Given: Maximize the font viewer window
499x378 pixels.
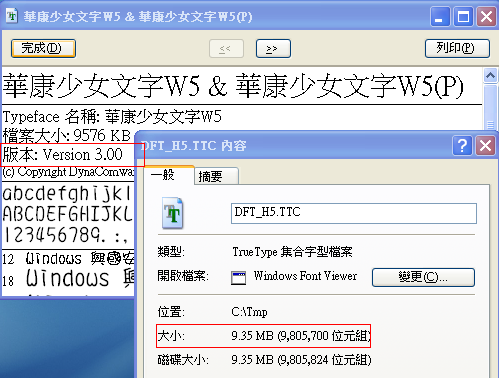Looking at the screenshot, I should pyautogui.click(x=463, y=16).
